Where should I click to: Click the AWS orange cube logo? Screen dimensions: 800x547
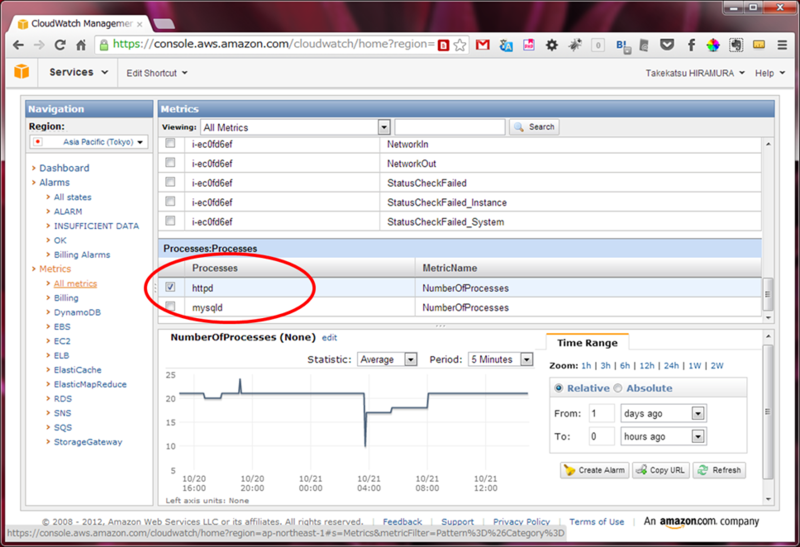pos(21,71)
